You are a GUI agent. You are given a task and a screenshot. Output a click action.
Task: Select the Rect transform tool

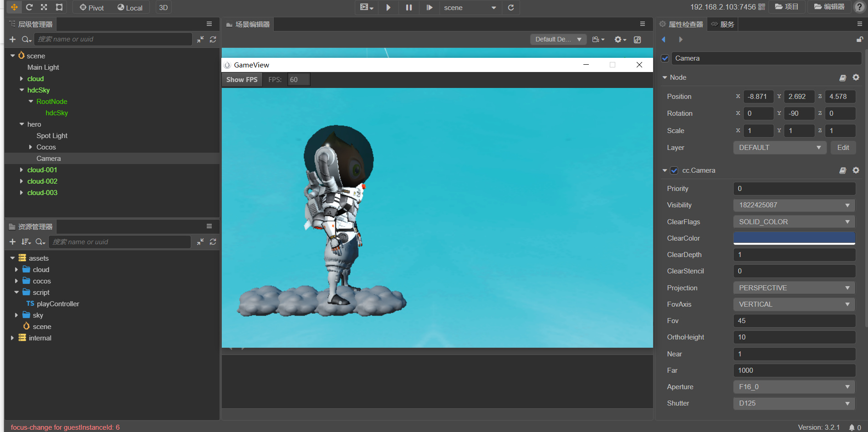point(59,7)
